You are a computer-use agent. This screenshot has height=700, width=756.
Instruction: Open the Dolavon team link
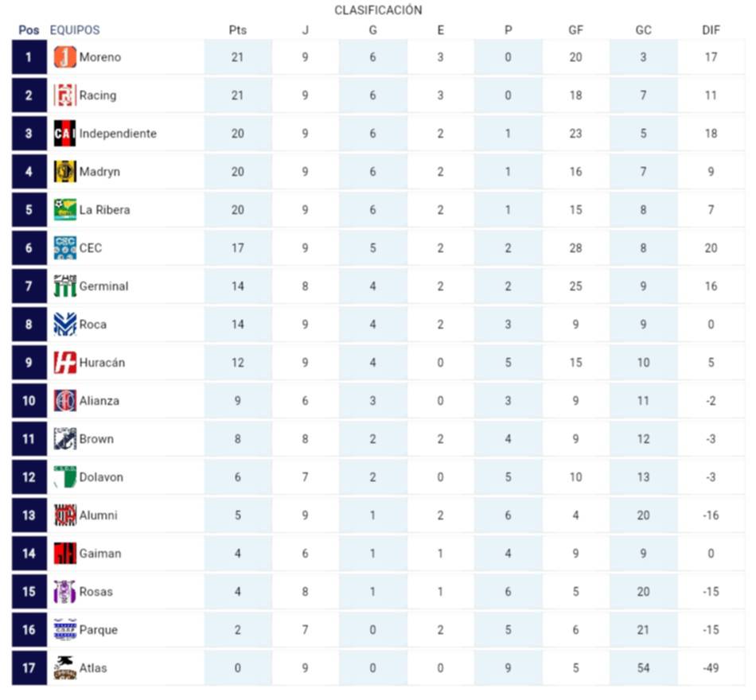click(101, 477)
